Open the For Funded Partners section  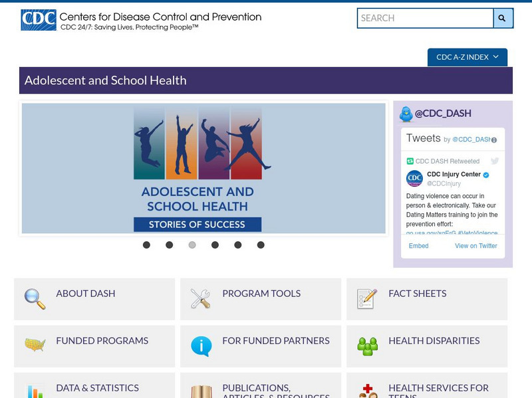pos(261,346)
